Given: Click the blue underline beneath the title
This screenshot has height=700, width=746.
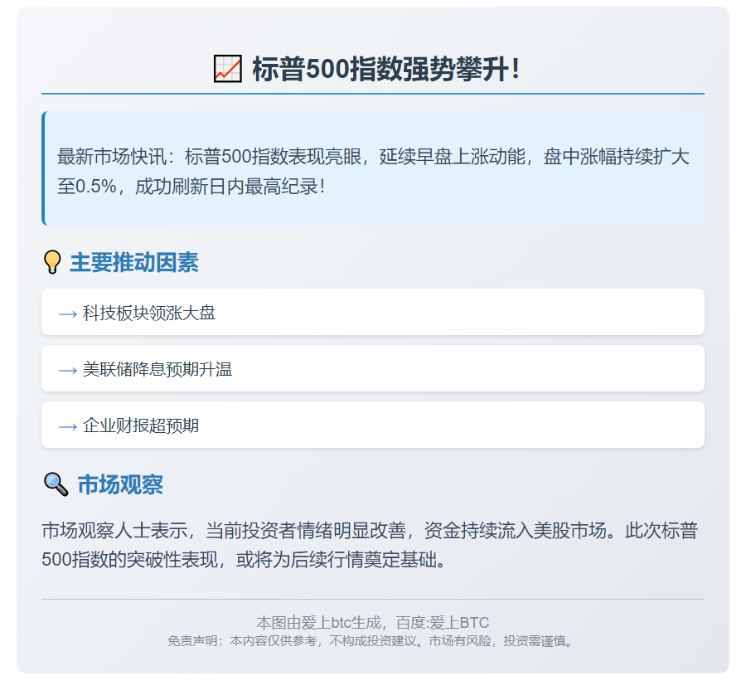Looking at the screenshot, I should [373, 94].
